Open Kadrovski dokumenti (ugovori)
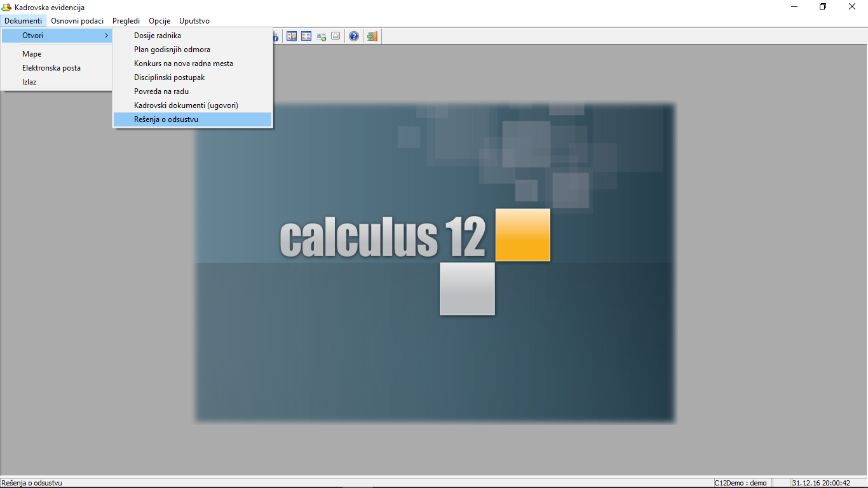868x488 pixels. (193, 105)
